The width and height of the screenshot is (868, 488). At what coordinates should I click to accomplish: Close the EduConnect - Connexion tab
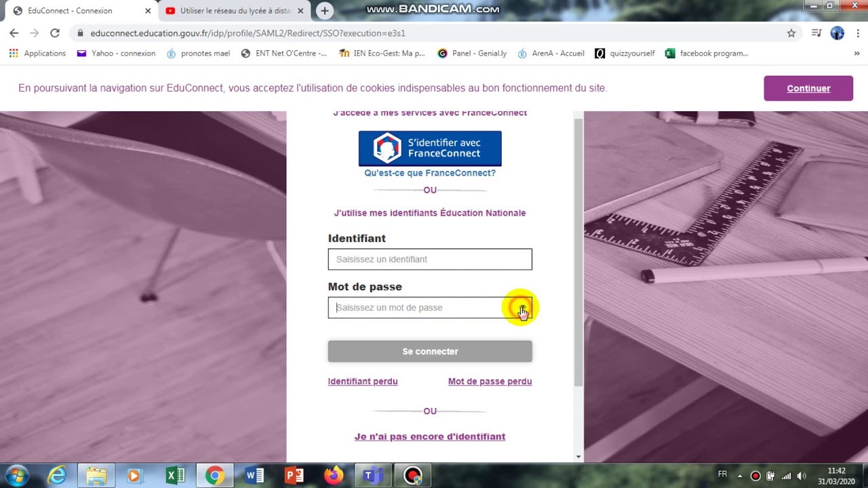[148, 11]
